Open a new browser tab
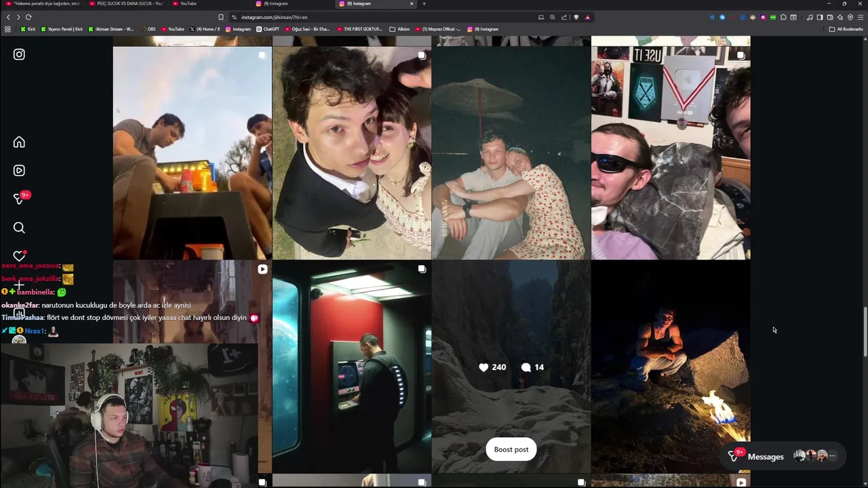This screenshot has width=868, height=488. coord(425,3)
